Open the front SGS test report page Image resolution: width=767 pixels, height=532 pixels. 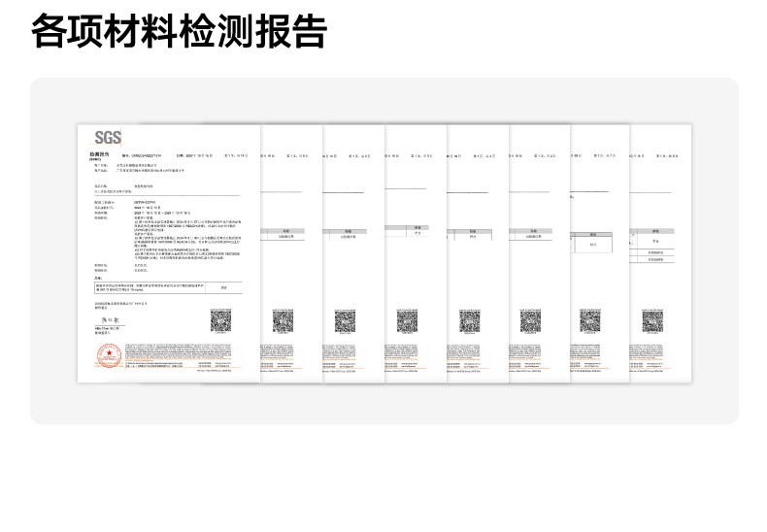point(169,253)
